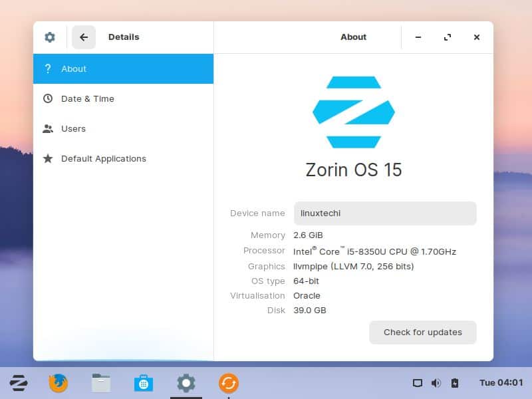This screenshot has height=399, width=532.
Task: Click the Disk value 39.0 GB
Action: click(309, 310)
